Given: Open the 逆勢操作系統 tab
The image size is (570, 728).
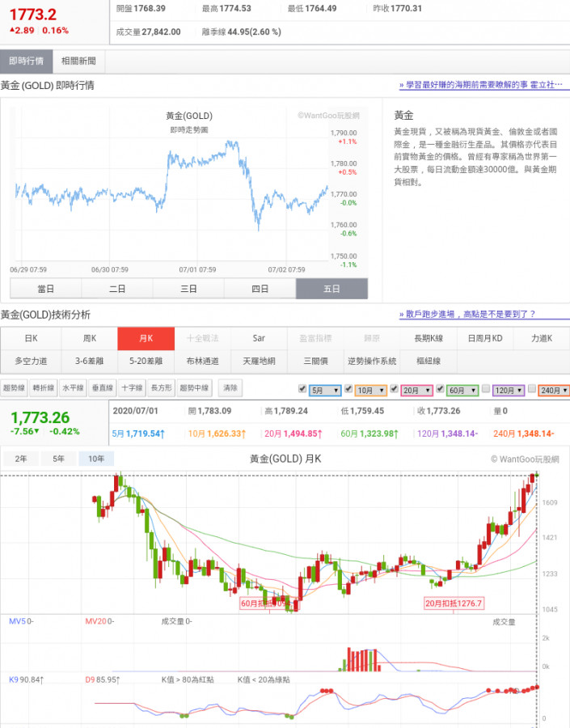Looking at the screenshot, I should click(372, 362).
